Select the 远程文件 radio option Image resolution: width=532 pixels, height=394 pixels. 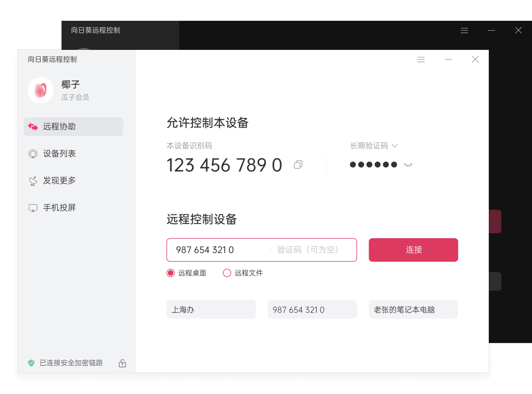pos(227,273)
